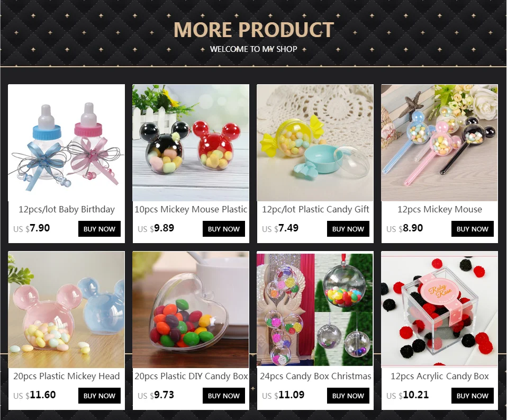This screenshot has height=420, width=507.
Task: Open the acrylic cube candy box image
Action: click(439, 310)
